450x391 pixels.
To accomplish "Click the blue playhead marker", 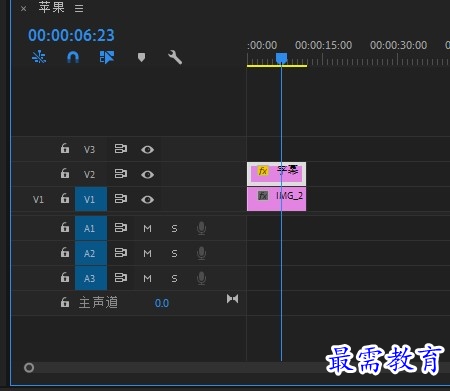I will [x=281, y=58].
